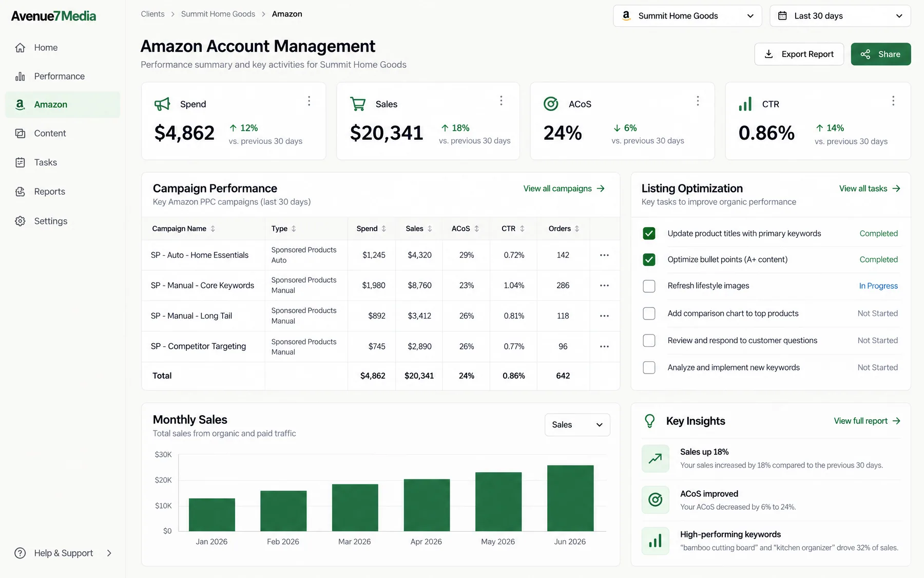Screen dimensions: 924x578
Task: Click the Spend megaphone icon
Action: point(162,104)
